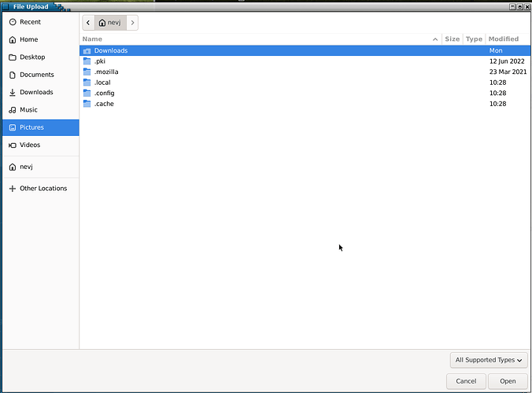
Task: Click the 12 Jun 2022 modified date
Action: 507,61
